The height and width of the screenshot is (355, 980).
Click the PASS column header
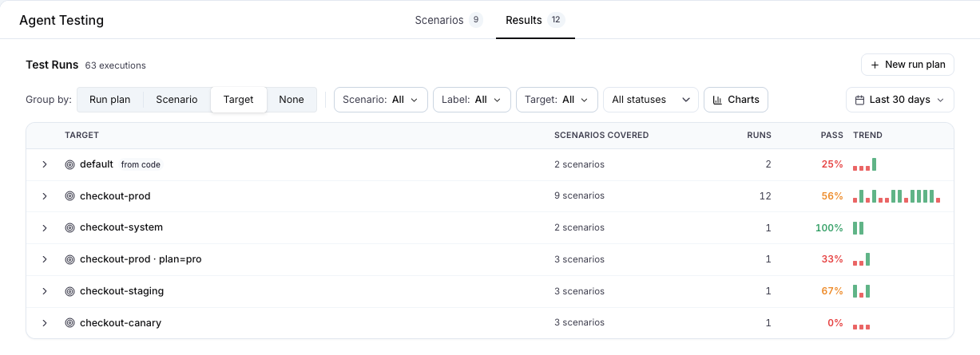point(832,136)
